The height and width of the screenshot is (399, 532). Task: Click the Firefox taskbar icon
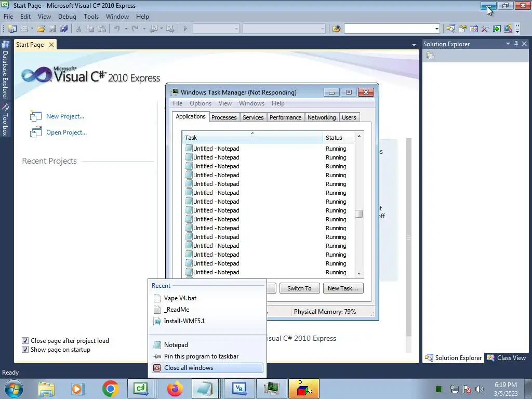click(175, 389)
